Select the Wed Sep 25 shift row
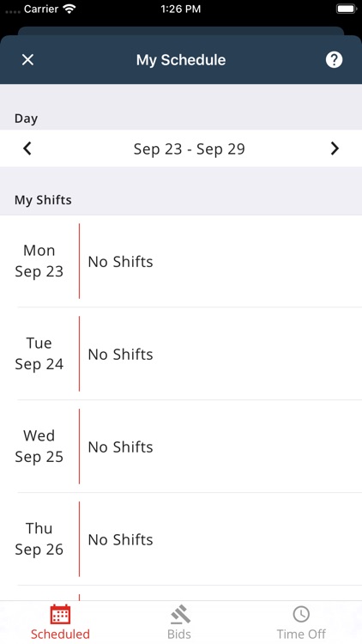Image resolution: width=362 pixels, height=644 pixels. pos(181,447)
